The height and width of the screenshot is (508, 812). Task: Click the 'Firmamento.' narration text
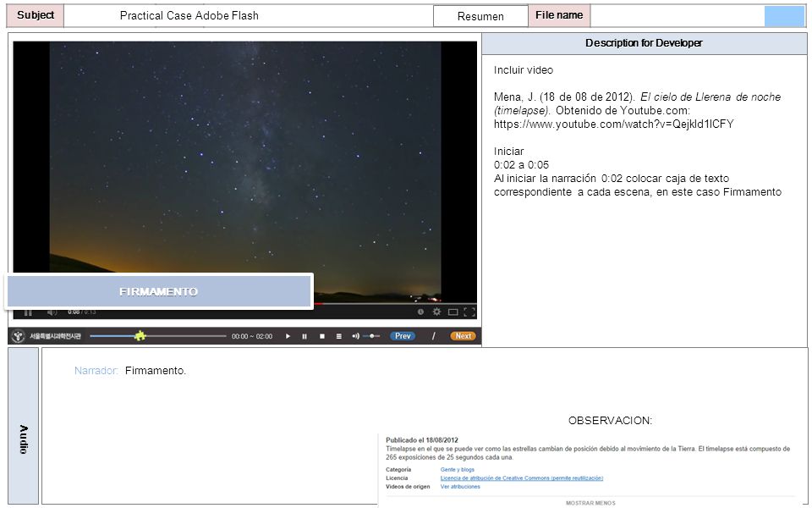pyautogui.click(x=156, y=371)
